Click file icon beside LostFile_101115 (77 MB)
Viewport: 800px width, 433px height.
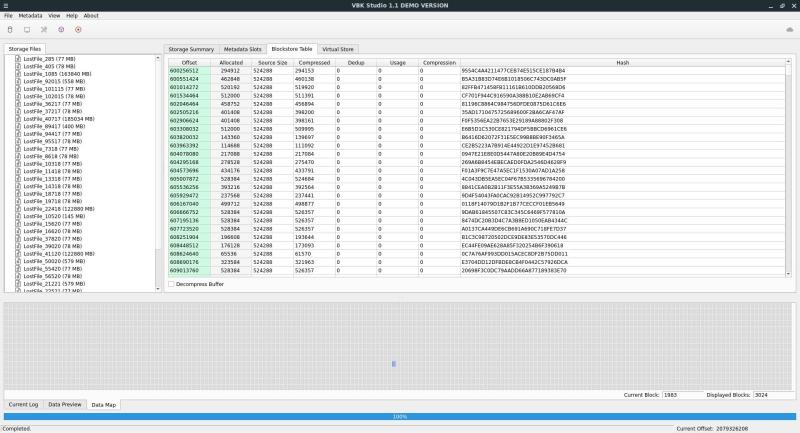coord(18,89)
